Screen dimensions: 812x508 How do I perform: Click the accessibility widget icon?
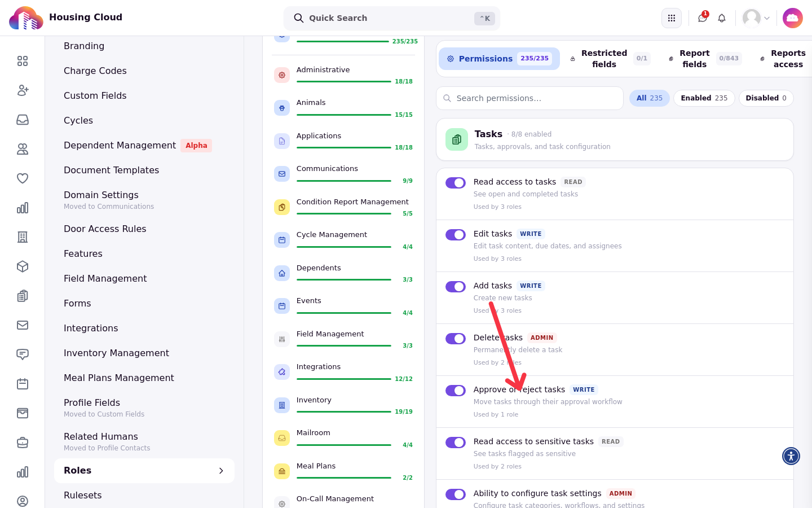(x=791, y=456)
